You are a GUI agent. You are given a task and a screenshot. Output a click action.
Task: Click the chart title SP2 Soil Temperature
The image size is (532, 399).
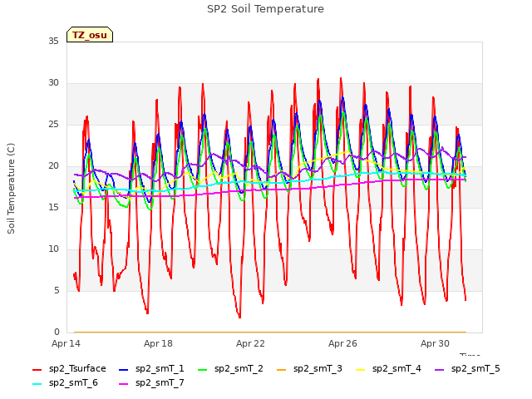265,9
